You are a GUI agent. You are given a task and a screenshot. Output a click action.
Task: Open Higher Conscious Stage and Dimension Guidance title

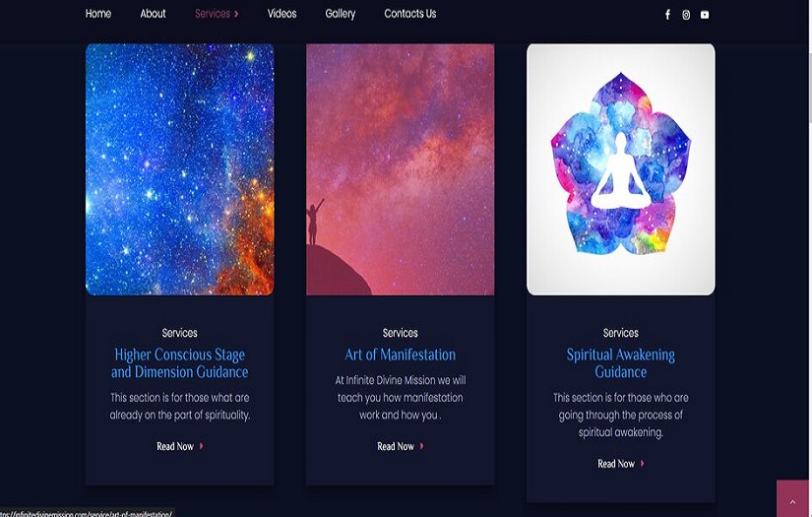[x=180, y=363]
